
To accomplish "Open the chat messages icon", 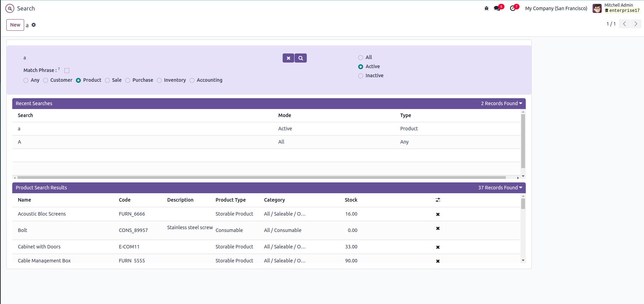I will tap(497, 8).
